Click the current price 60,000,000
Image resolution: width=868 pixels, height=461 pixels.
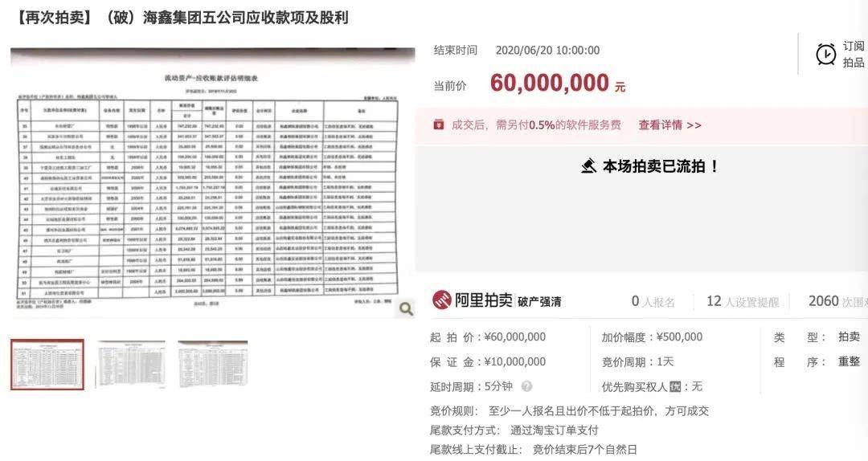550,83
